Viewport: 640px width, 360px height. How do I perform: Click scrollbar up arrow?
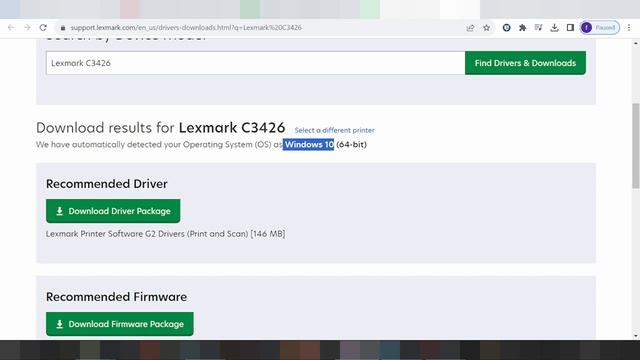click(636, 43)
